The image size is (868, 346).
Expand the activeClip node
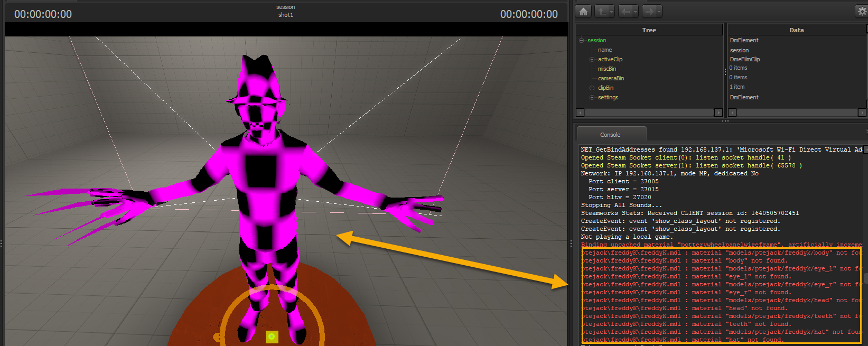(592, 59)
